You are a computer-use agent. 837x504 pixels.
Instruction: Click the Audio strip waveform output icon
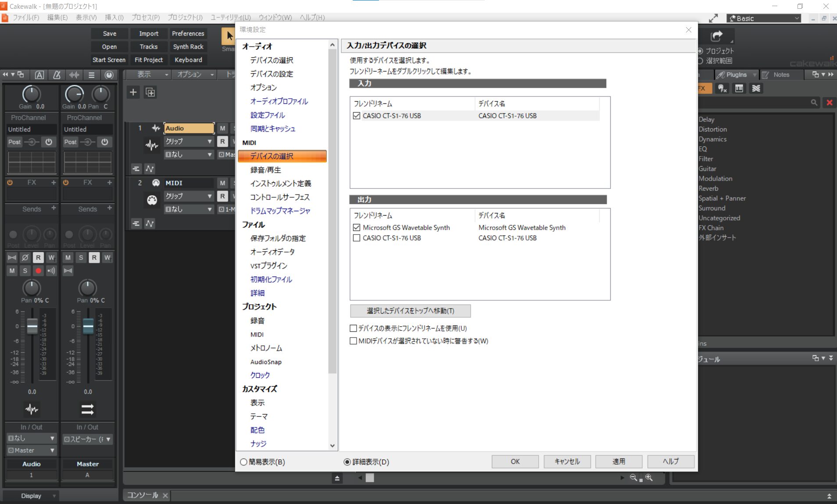coord(32,409)
